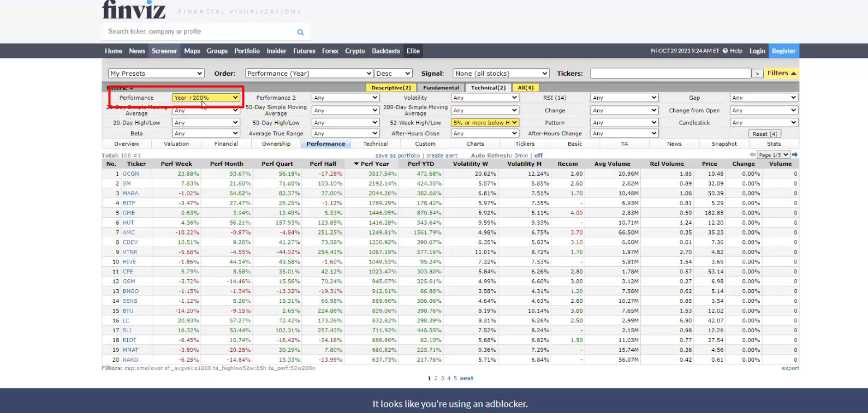
Task: Open the AMC ticker link
Action: (x=128, y=232)
